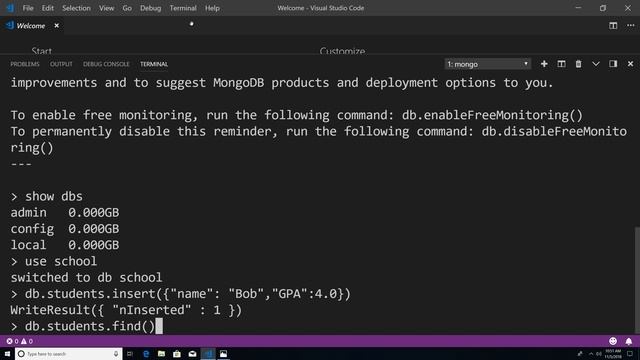Open Photos app from taskbar
Viewport: 640px width, 360px height.
point(223,354)
